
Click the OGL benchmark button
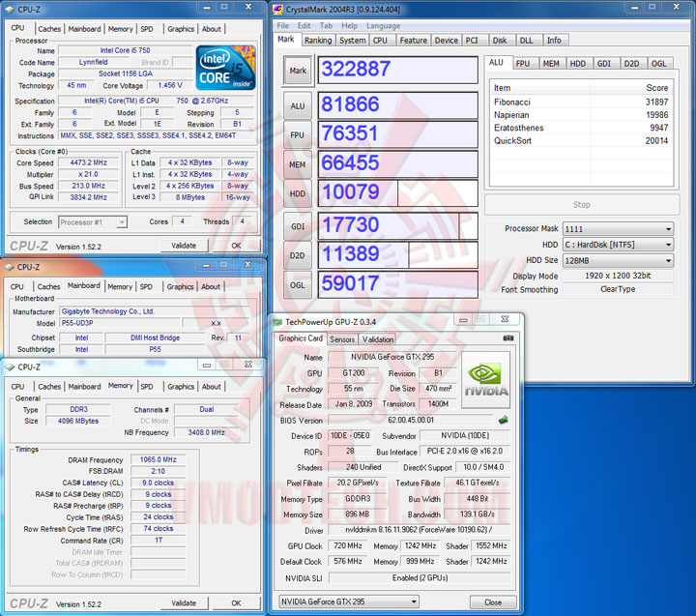click(298, 284)
